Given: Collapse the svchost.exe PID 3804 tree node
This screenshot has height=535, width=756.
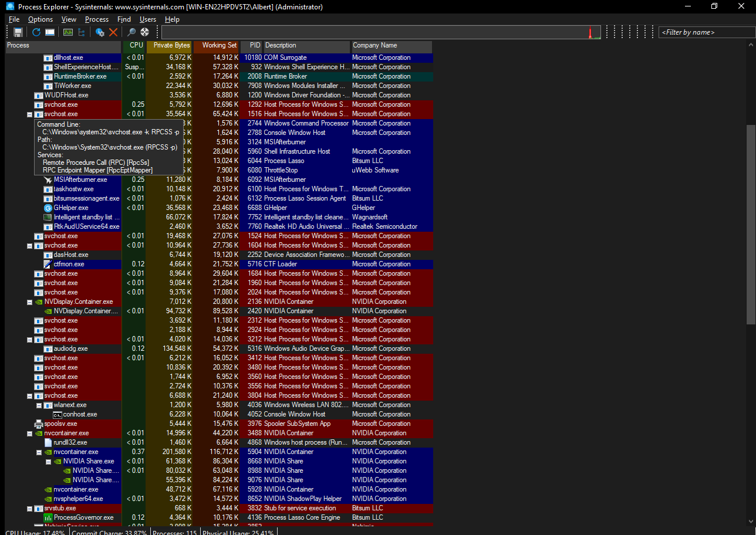Looking at the screenshot, I should [30, 396].
